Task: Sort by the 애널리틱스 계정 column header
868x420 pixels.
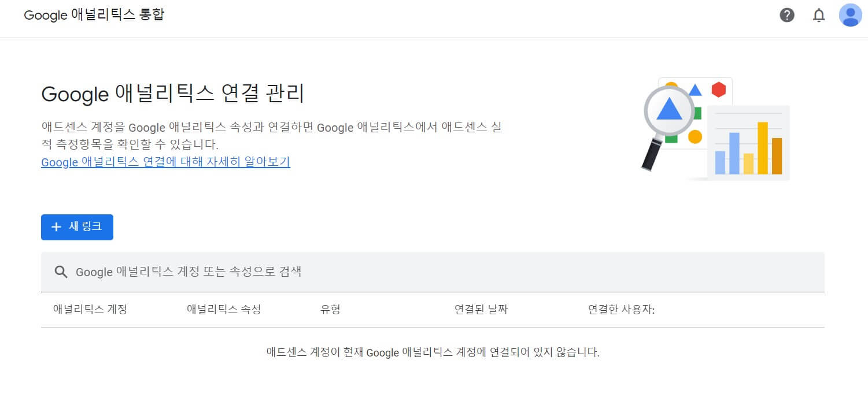Action: (90, 309)
